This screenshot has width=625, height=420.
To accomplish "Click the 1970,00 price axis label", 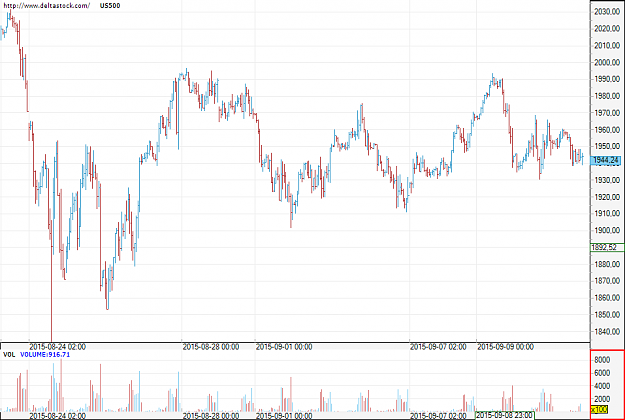I will (607, 113).
